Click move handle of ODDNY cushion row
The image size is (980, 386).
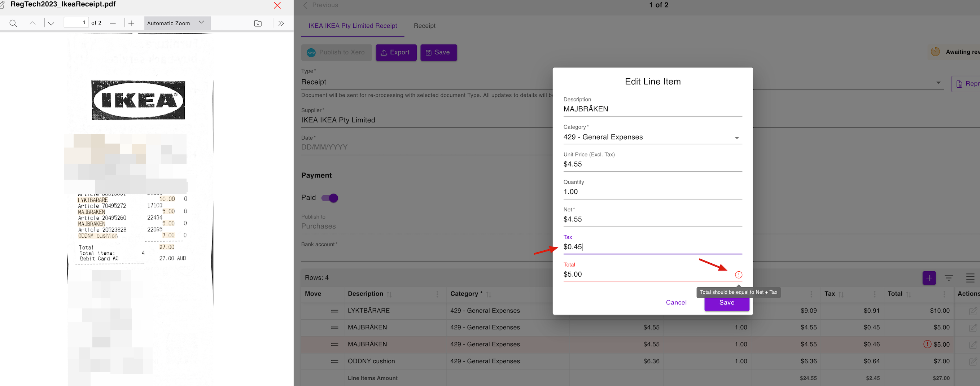tap(334, 361)
